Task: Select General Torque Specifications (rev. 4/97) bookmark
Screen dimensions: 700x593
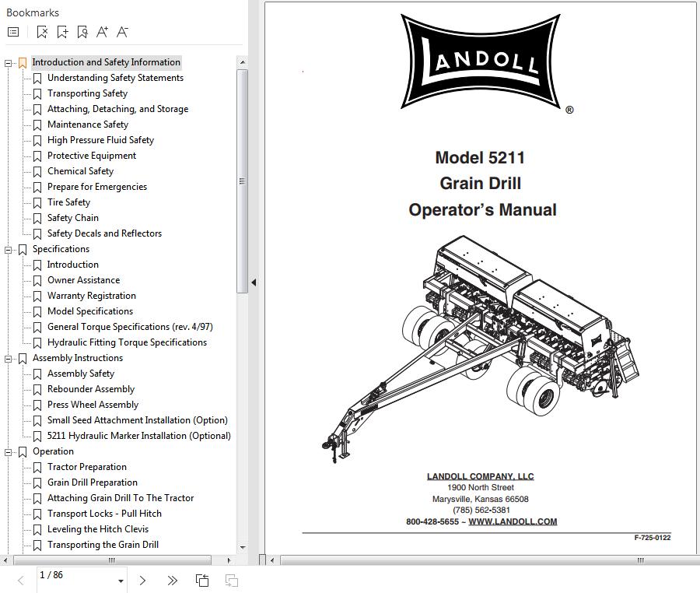Action: pos(130,327)
